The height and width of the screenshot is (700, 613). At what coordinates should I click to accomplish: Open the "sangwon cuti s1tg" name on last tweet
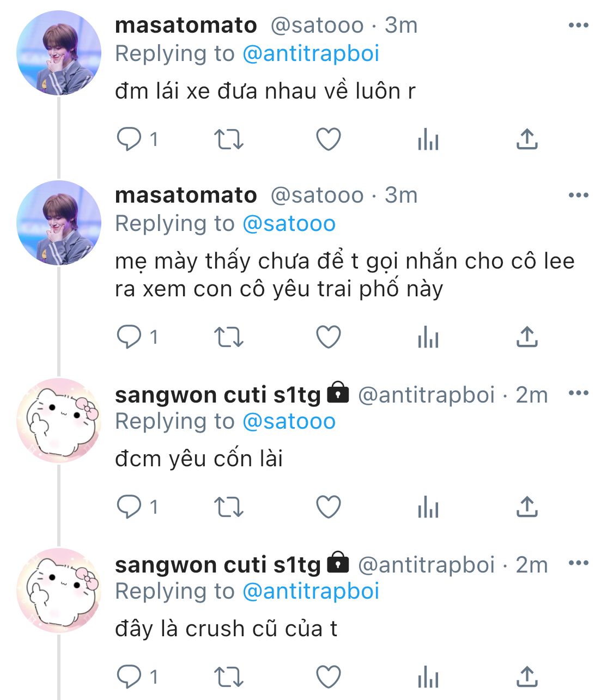coord(218,564)
